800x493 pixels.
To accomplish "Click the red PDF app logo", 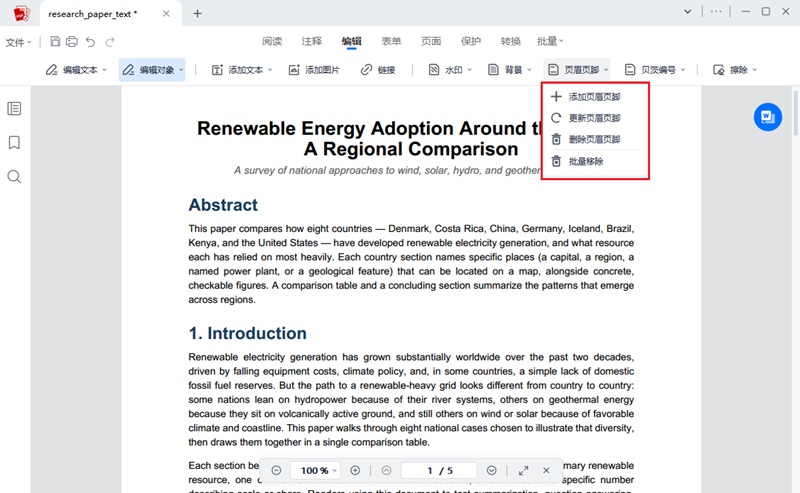I will tap(21, 14).
